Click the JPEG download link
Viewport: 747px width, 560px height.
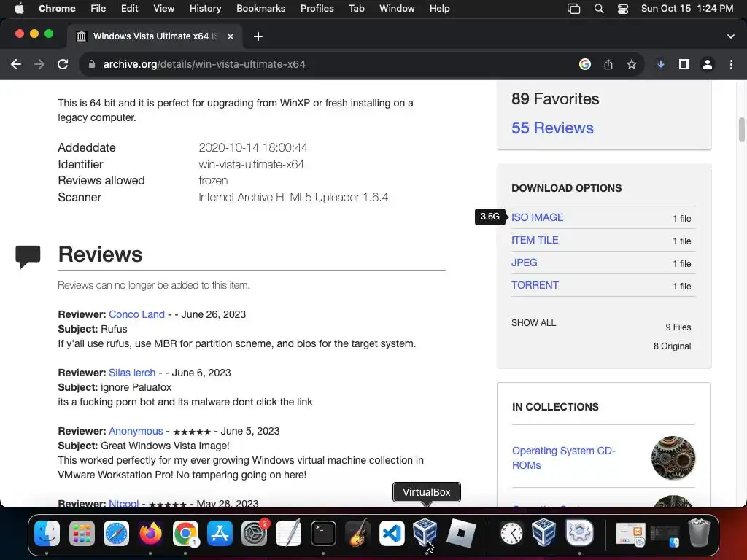(x=524, y=262)
